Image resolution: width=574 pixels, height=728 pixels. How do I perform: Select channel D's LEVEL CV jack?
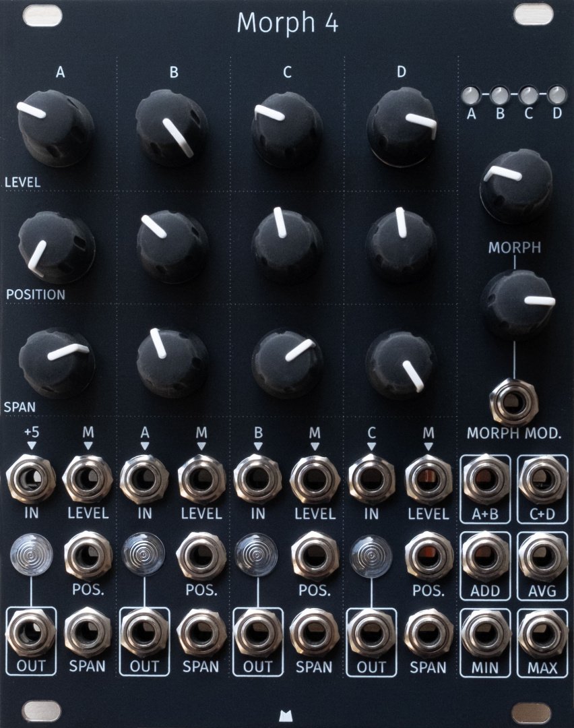pos(428,480)
